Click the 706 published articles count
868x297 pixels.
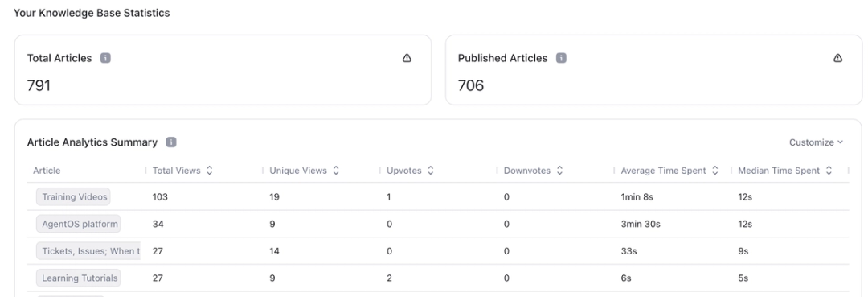click(470, 85)
